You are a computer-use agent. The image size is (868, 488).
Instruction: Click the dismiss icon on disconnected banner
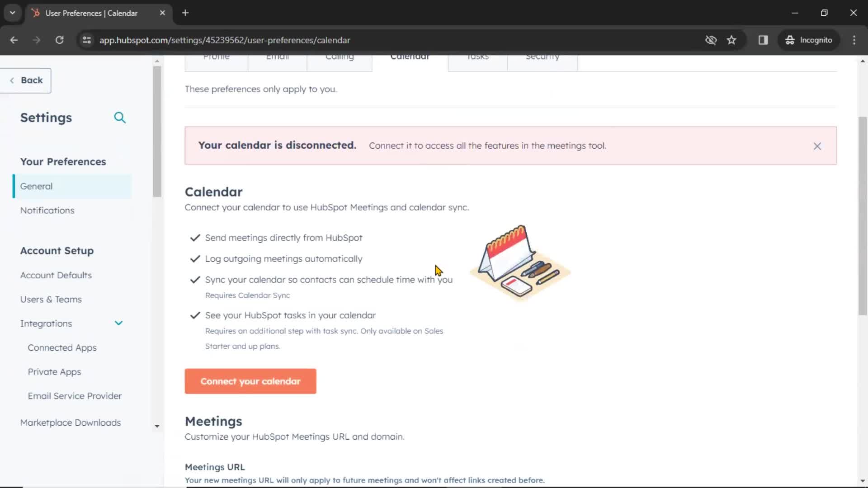tap(817, 145)
